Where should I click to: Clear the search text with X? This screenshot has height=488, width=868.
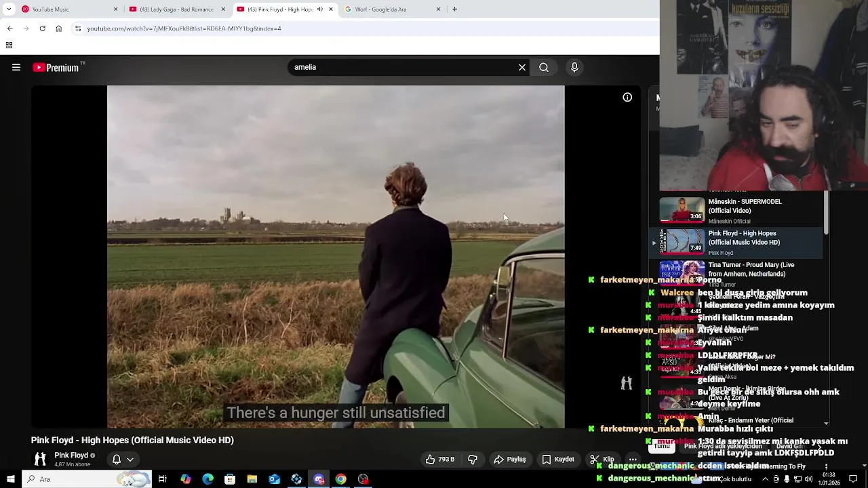pos(522,67)
